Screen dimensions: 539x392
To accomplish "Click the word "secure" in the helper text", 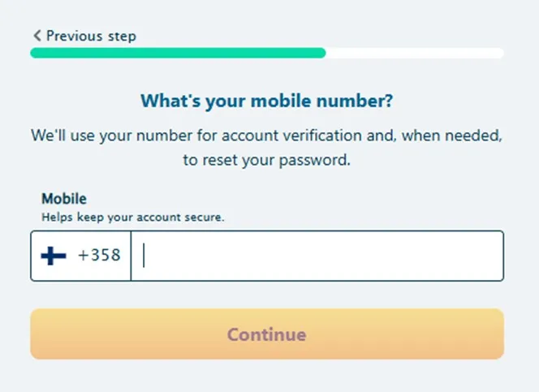I will pos(203,218).
